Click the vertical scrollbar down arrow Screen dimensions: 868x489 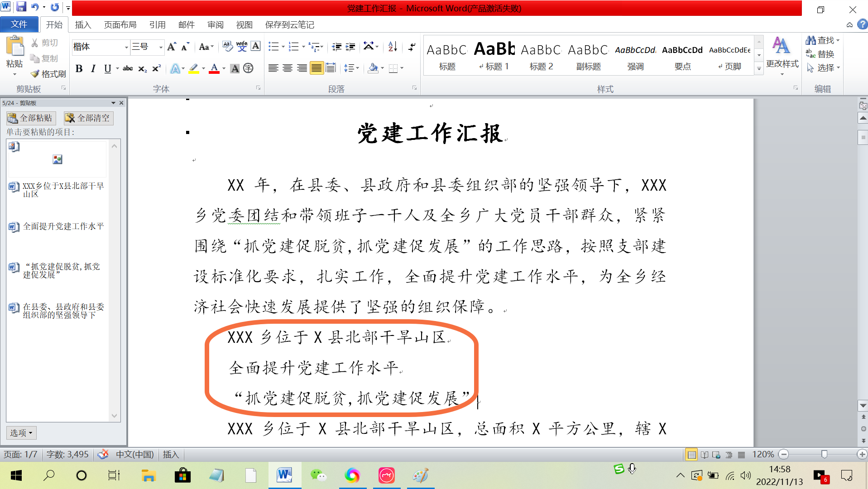(x=863, y=406)
